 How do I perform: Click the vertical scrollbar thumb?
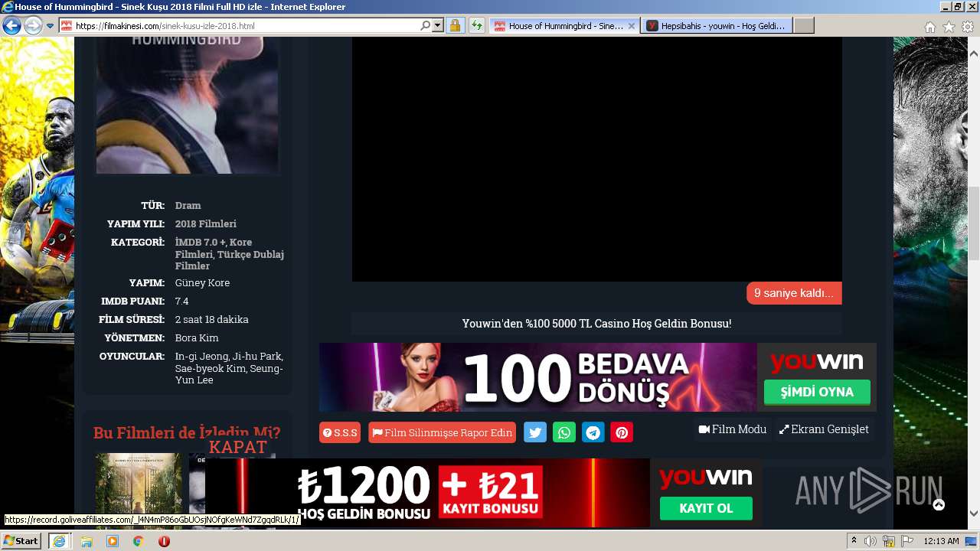(974, 224)
